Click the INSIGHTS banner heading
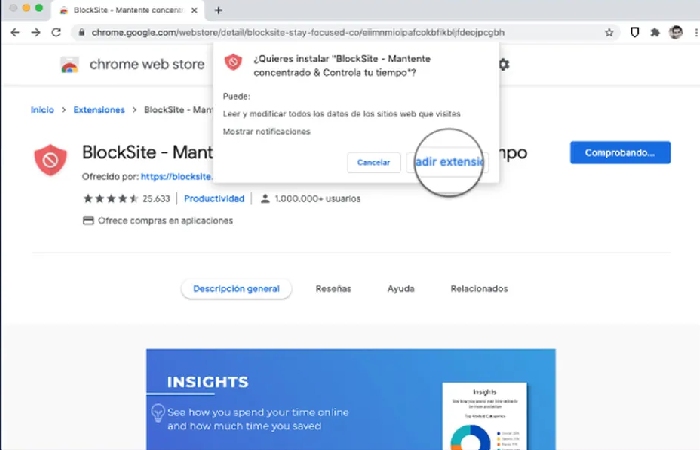 coord(208,382)
